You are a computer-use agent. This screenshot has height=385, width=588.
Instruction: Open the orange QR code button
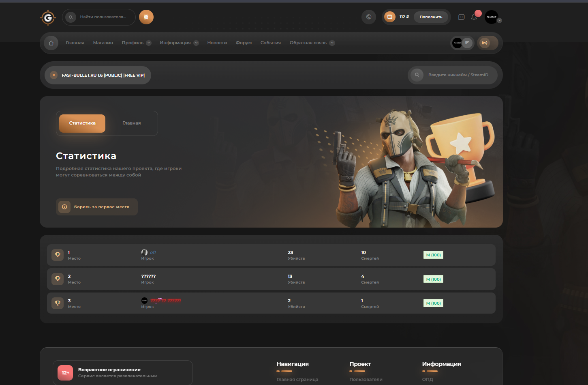point(146,17)
